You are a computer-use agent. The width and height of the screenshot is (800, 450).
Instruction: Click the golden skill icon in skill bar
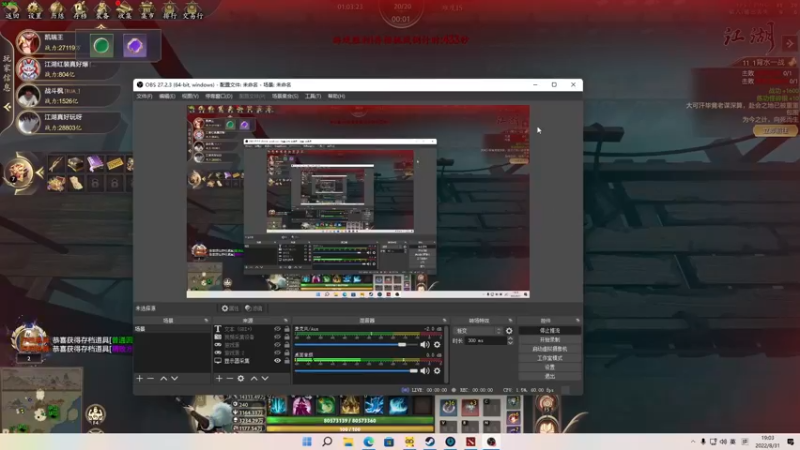pos(350,406)
